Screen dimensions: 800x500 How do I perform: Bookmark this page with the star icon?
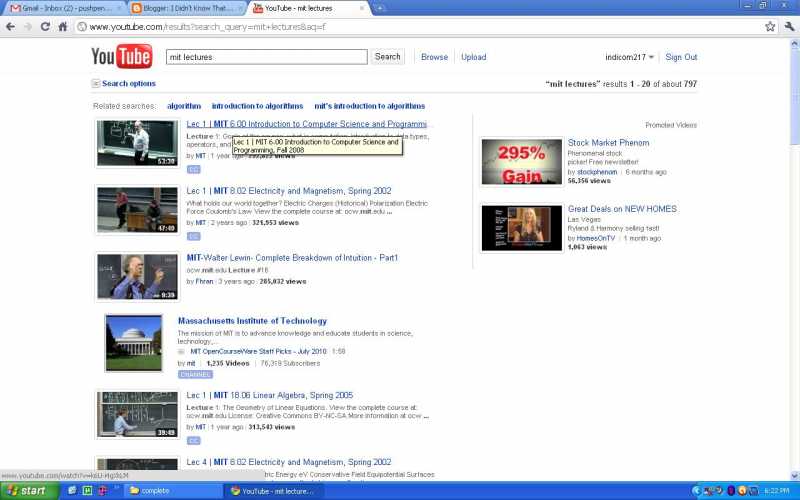(x=770, y=27)
